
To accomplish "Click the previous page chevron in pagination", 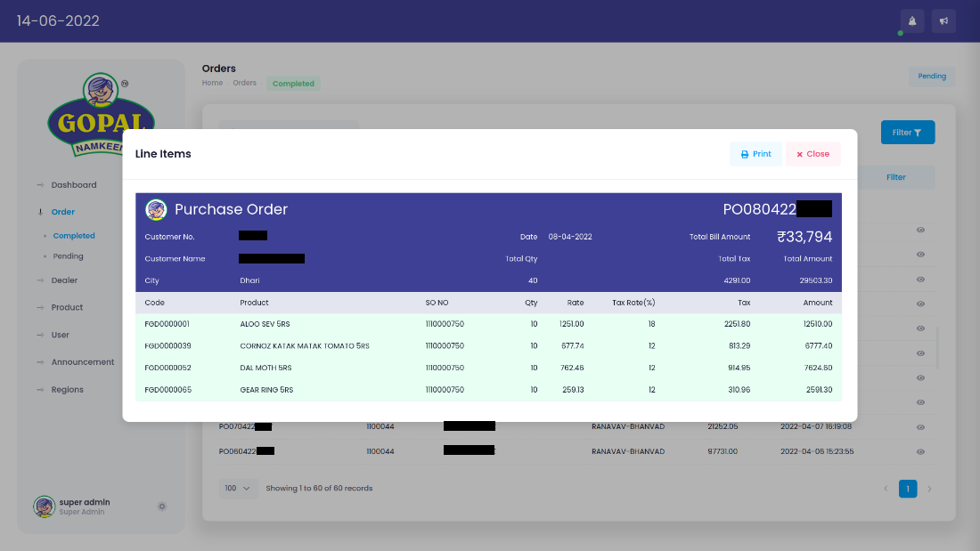I will point(886,489).
